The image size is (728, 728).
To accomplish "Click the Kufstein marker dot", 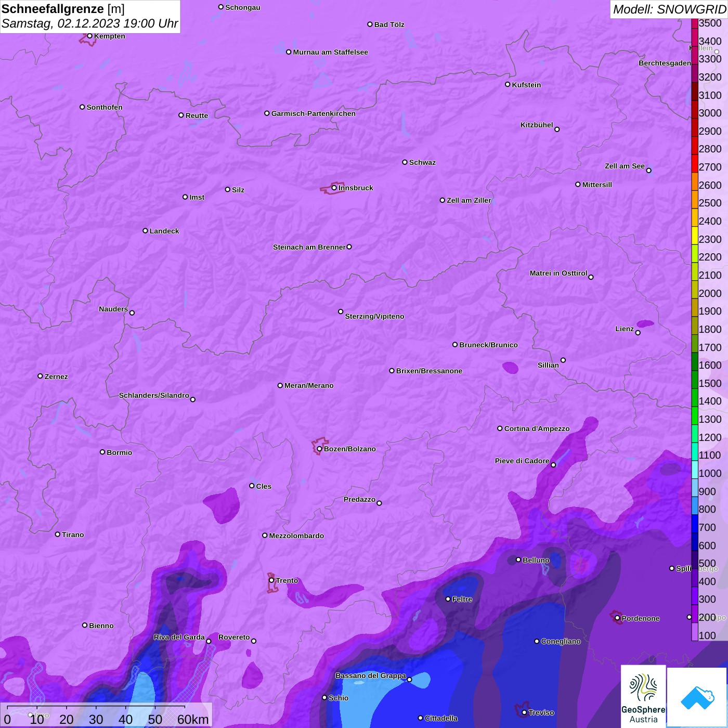I will (508, 84).
